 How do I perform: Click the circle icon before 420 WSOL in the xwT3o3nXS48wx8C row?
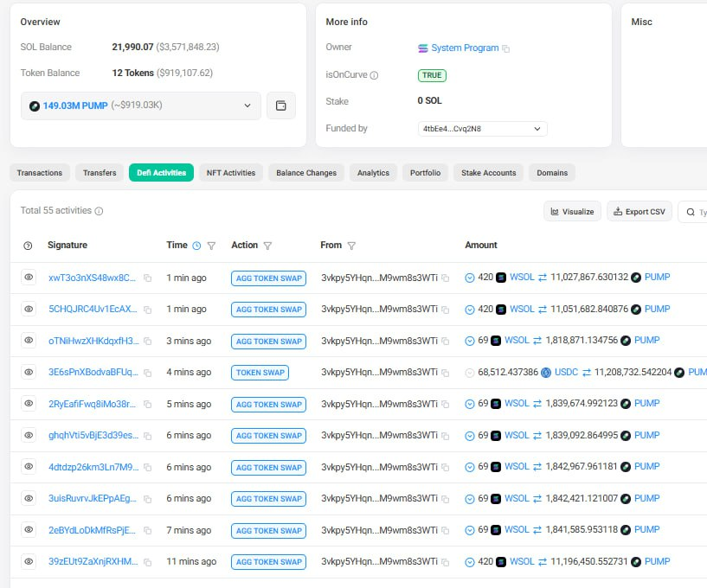point(469,278)
